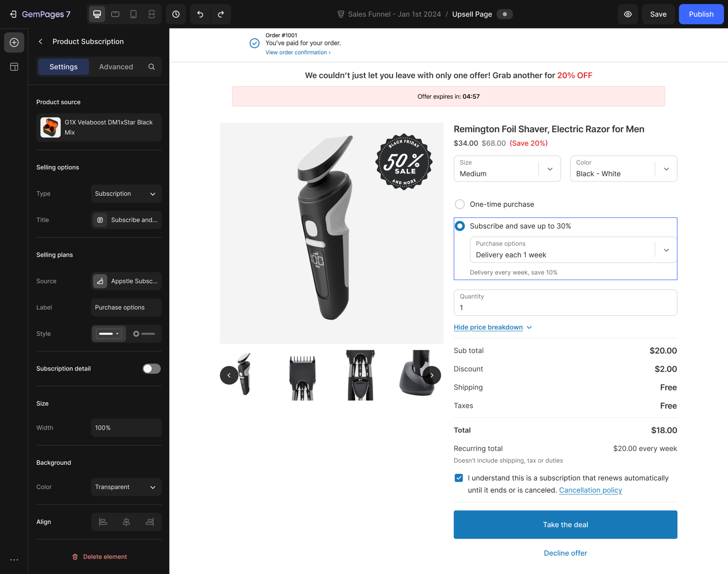Select One-time purchase radio button
The height and width of the screenshot is (574, 728).
[460, 204]
